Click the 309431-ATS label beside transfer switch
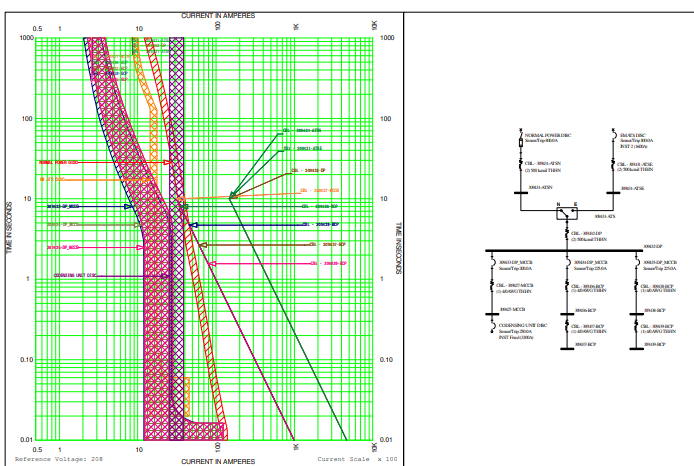694x466 pixels. click(605, 216)
